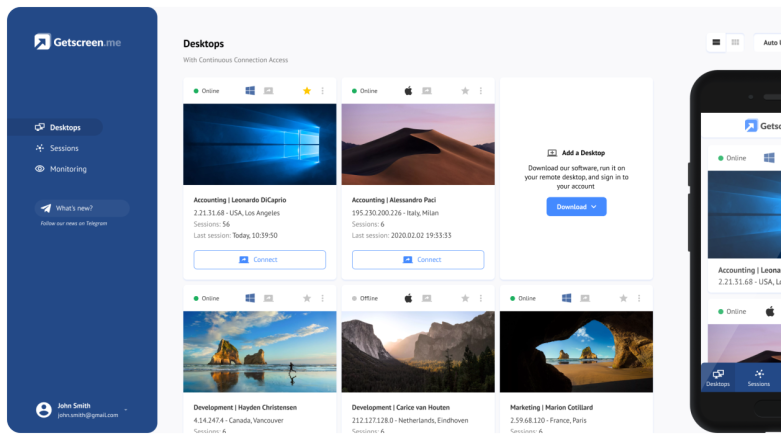Connect to Leonardo DiCaprio's desktop
Viewport: 781px width, 440px height.
260,260
